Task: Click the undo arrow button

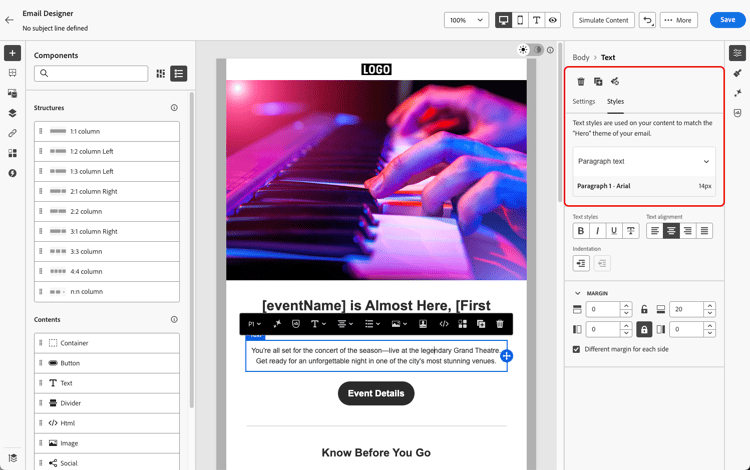Action: pos(647,20)
